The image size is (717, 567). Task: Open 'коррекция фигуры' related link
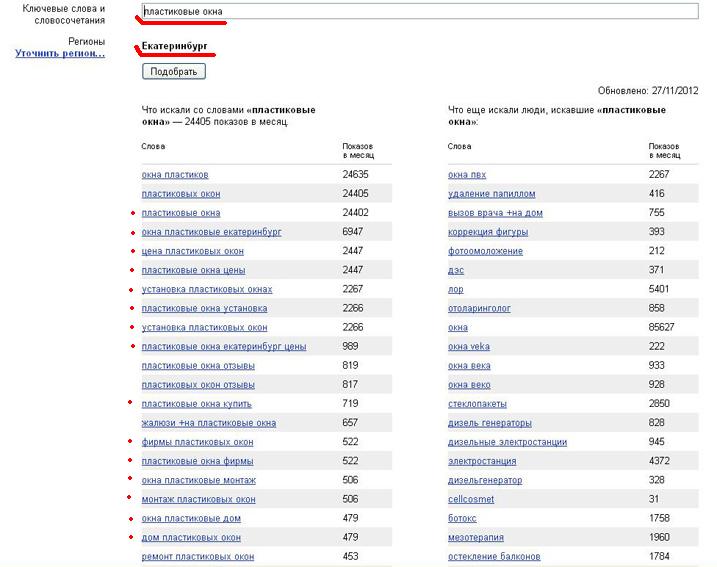coord(488,232)
